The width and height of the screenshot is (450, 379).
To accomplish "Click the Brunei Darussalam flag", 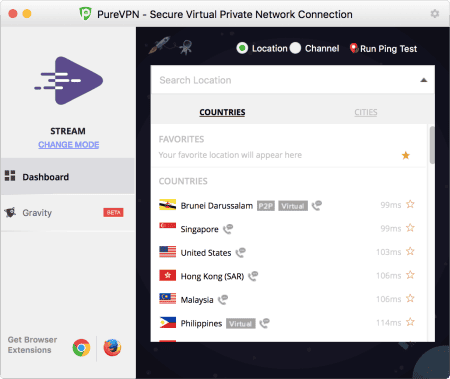I will click(168, 205).
